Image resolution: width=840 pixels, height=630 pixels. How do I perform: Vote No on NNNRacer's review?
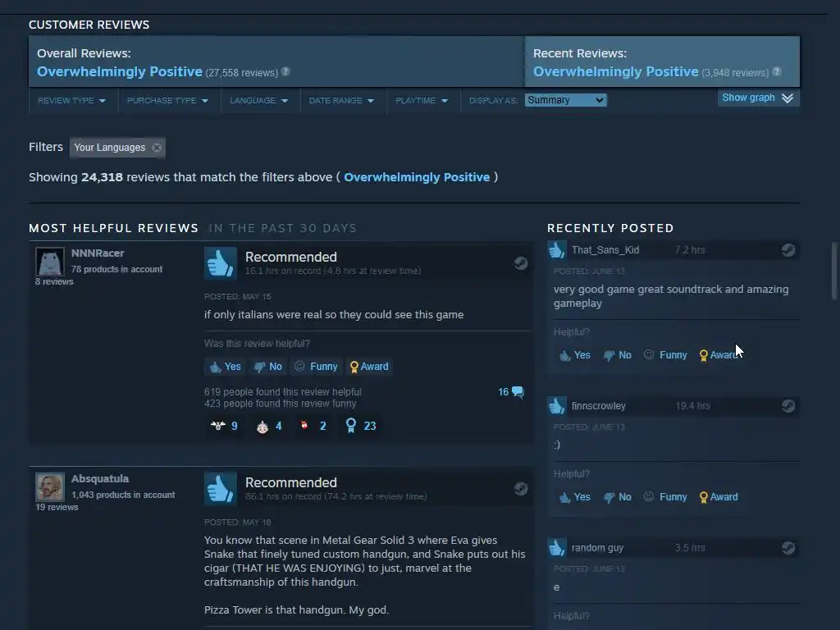point(268,367)
